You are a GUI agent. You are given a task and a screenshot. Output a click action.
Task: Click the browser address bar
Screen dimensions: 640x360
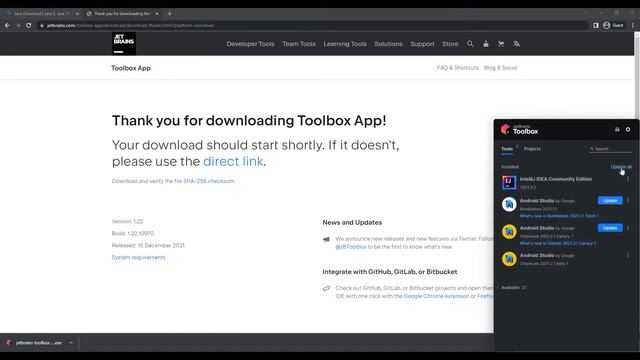312,25
